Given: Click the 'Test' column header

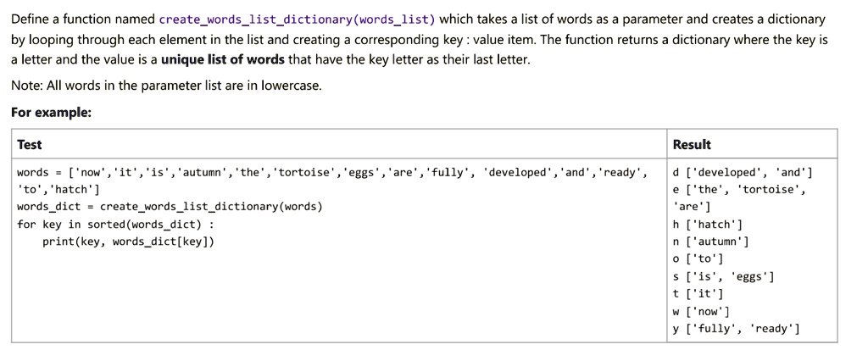Looking at the screenshot, I should pos(30,145).
